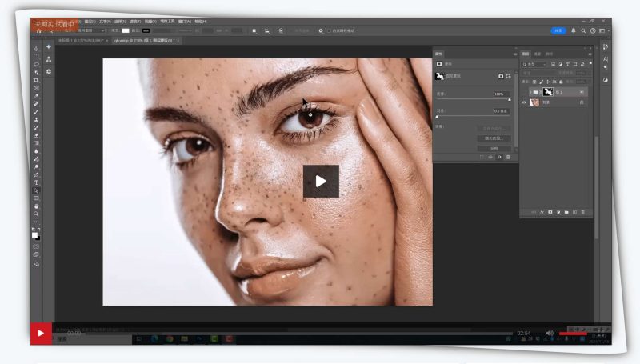Hide the Background layer using its eye icon
This screenshot has height=364, width=640.
click(x=525, y=102)
